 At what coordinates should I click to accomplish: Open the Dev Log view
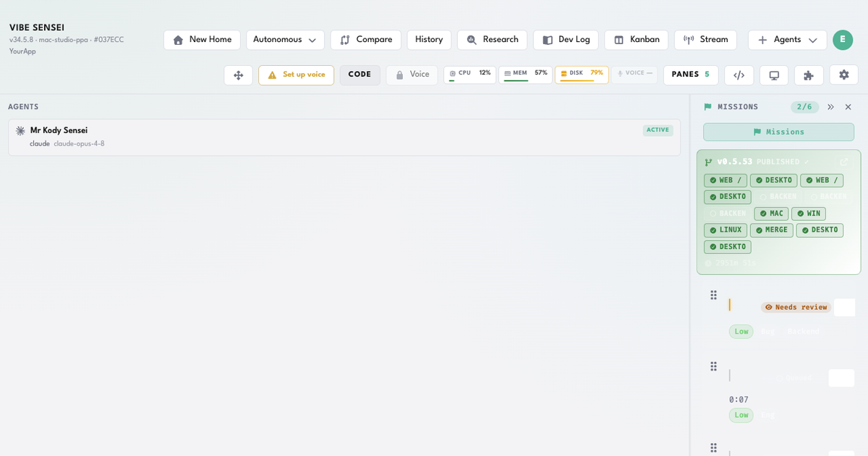tap(566, 40)
